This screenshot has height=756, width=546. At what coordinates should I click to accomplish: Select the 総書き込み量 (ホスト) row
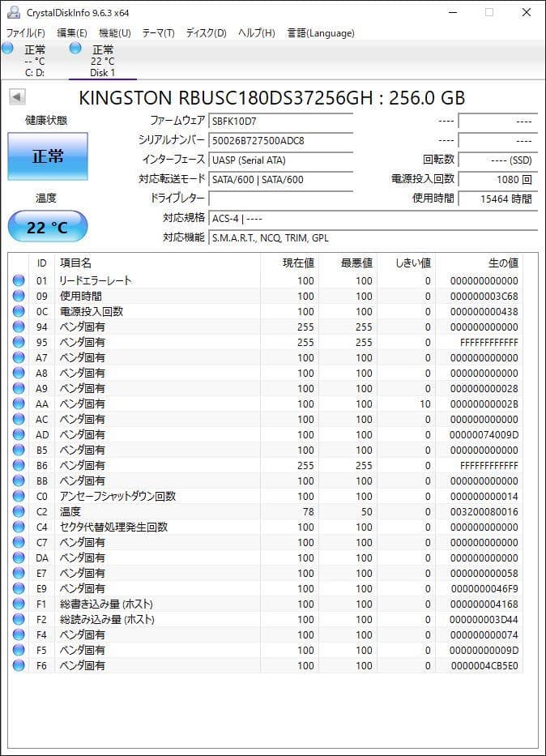[x=105, y=604]
